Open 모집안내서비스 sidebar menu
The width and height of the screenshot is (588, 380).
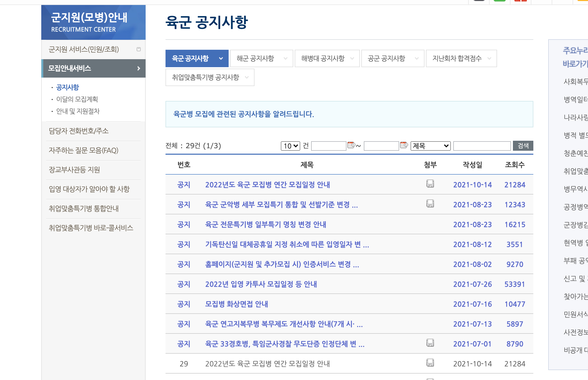(93, 68)
